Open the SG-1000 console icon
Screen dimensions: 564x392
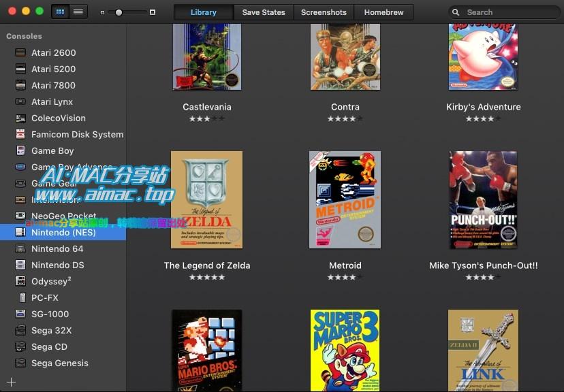pyautogui.click(x=20, y=314)
